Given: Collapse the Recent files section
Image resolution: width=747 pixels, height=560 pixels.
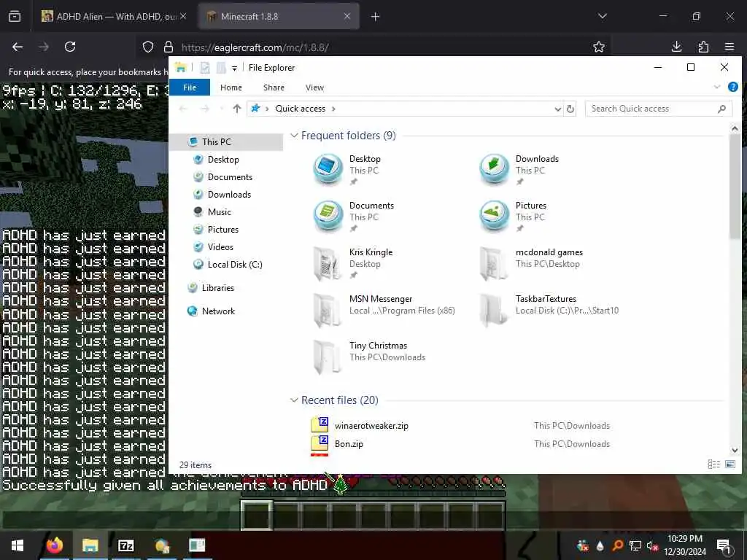Looking at the screenshot, I should [294, 400].
